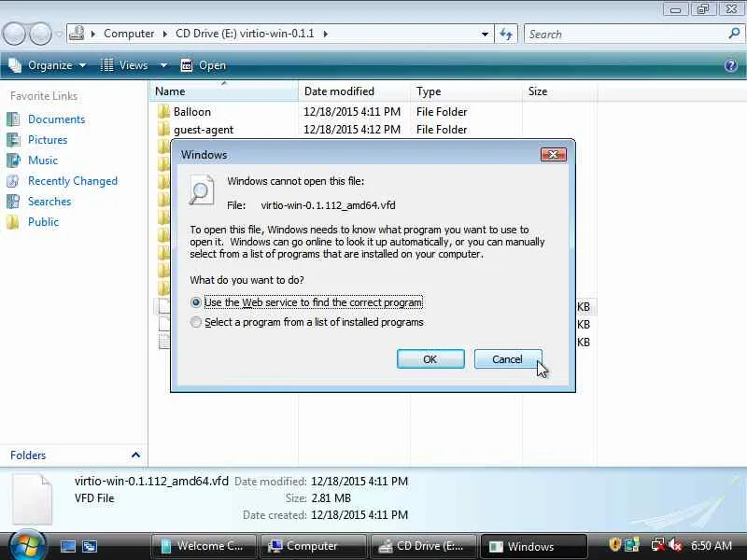Open the Help question mark icon
Viewport: 747px width, 560px height.
coord(731,65)
